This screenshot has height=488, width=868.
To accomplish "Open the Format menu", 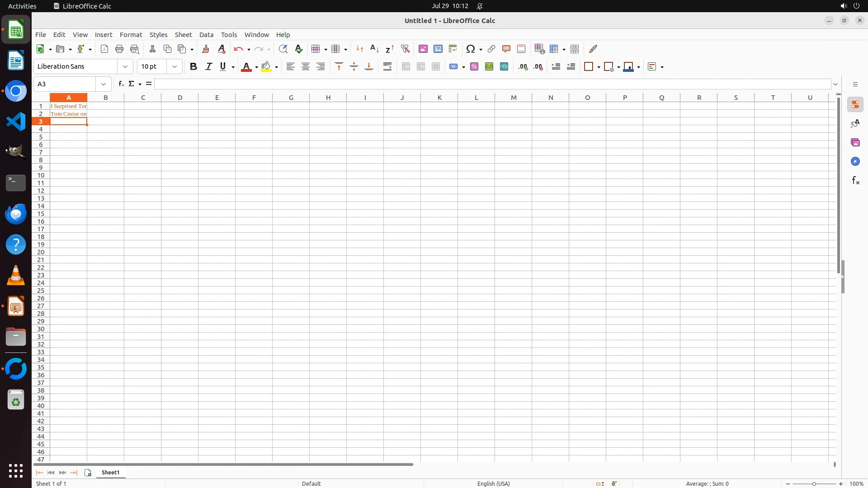I will click(131, 35).
